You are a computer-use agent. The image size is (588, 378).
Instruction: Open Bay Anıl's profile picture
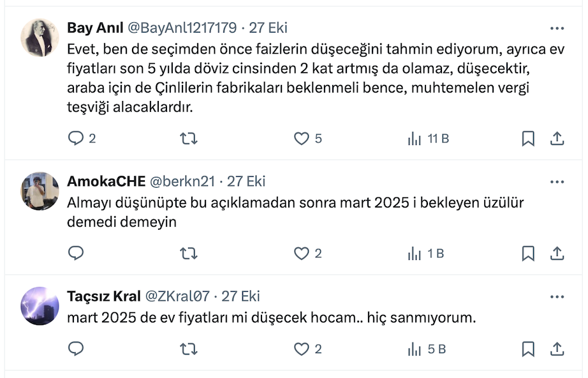(40, 38)
